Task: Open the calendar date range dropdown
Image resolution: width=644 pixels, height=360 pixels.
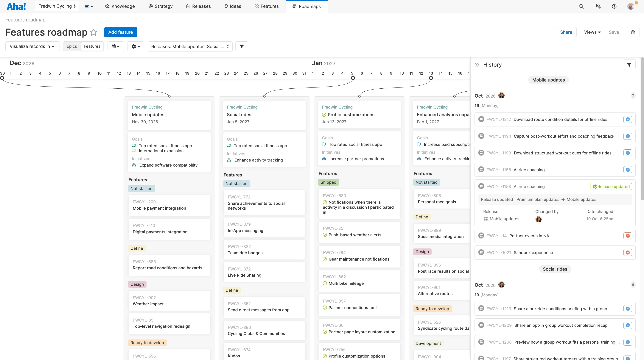Action: 116,46
